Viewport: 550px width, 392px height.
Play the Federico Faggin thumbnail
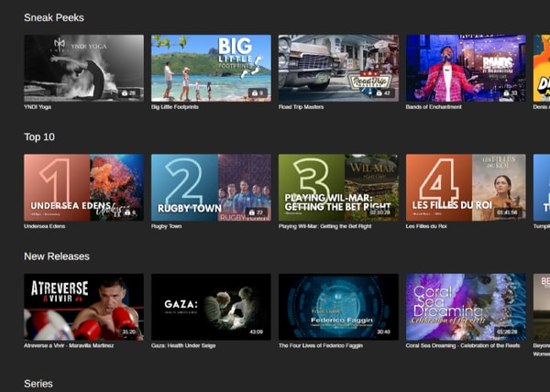pyautogui.click(x=338, y=307)
